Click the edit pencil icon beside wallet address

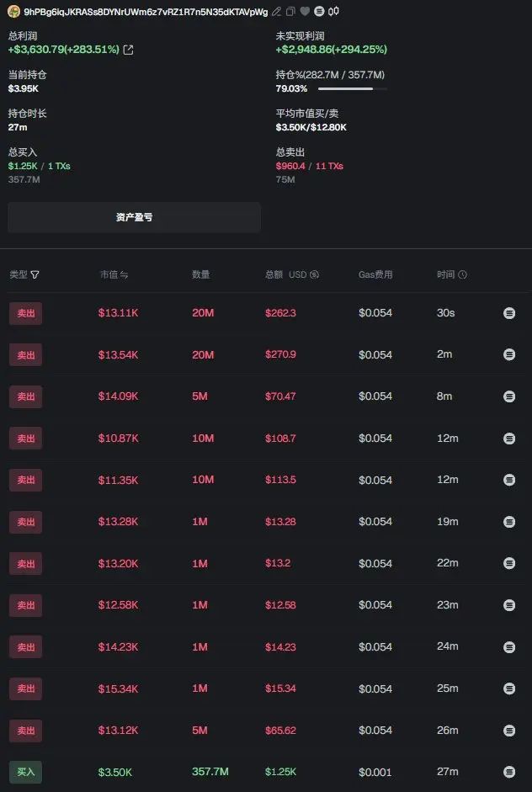[277, 12]
